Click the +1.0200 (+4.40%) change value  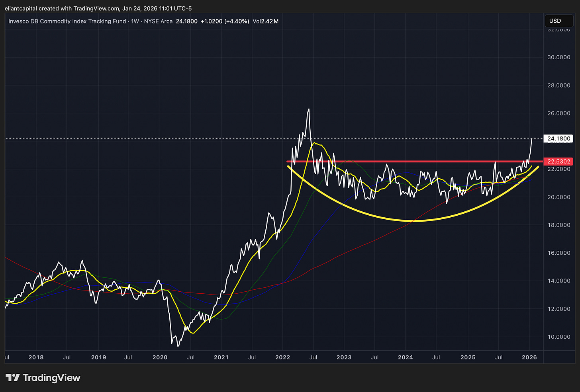tap(225, 21)
